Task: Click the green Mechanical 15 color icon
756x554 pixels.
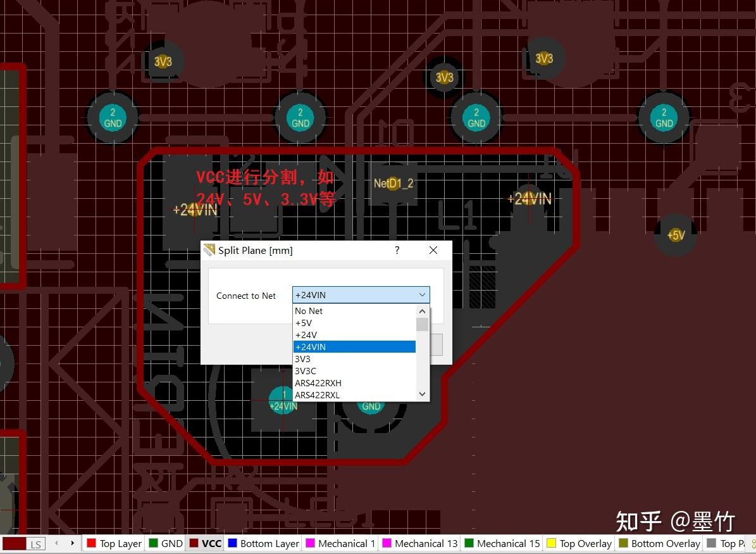Action: 468,543
